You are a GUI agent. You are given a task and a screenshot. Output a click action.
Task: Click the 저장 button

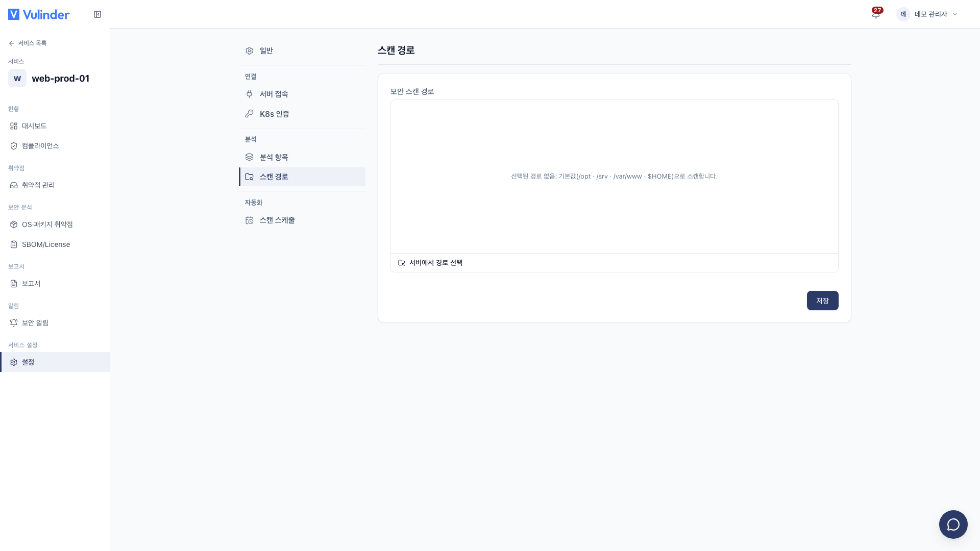822,300
